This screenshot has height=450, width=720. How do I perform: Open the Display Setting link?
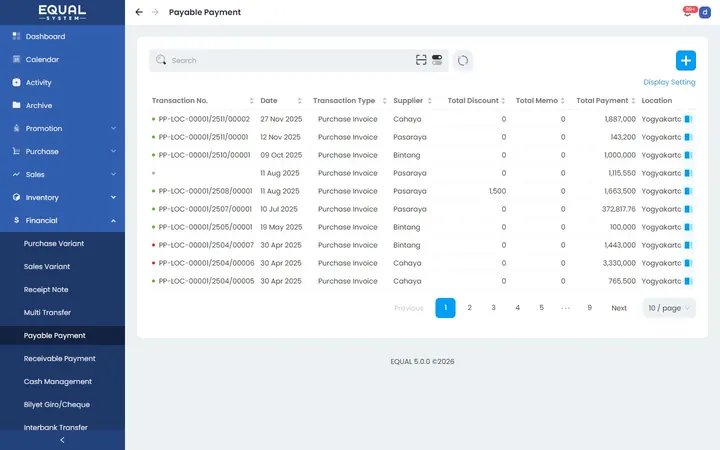point(669,82)
